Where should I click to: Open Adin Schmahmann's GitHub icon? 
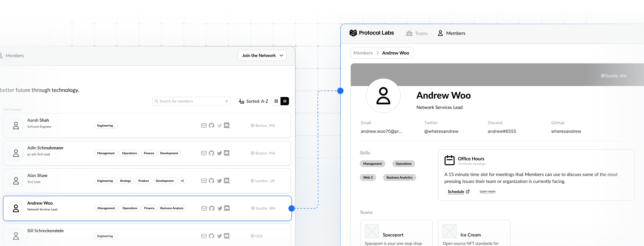point(212,153)
